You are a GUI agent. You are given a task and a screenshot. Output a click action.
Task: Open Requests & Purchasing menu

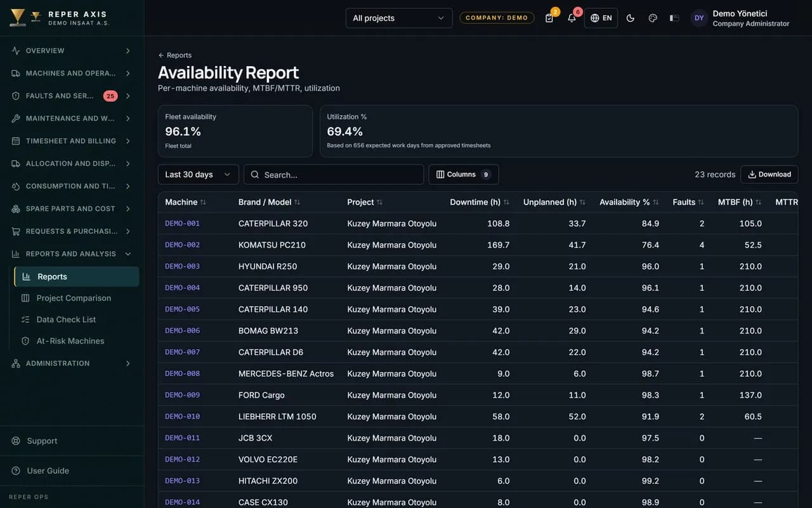pyautogui.click(x=72, y=231)
